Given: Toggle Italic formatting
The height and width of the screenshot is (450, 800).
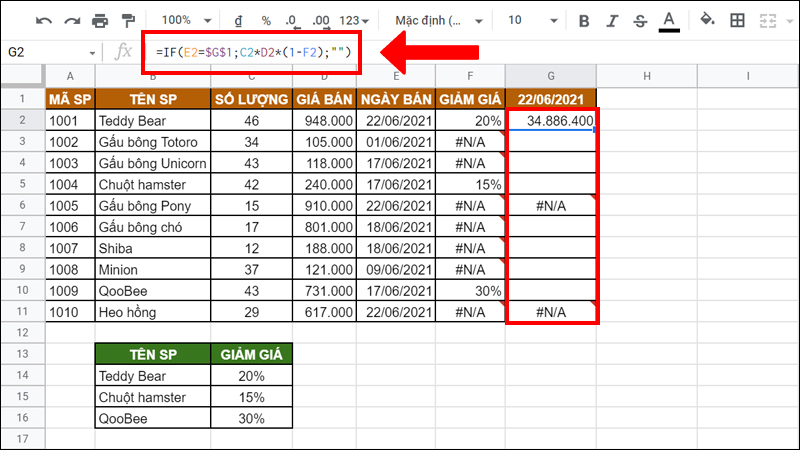Looking at the screenshot, I should (x=612, y=21).
